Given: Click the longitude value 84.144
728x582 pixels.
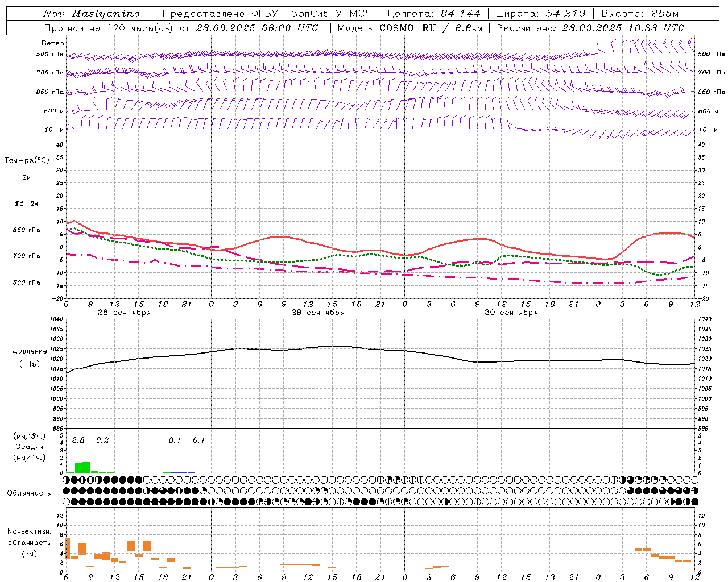Looking at the screenshot, I should click(x=461, y=14).
